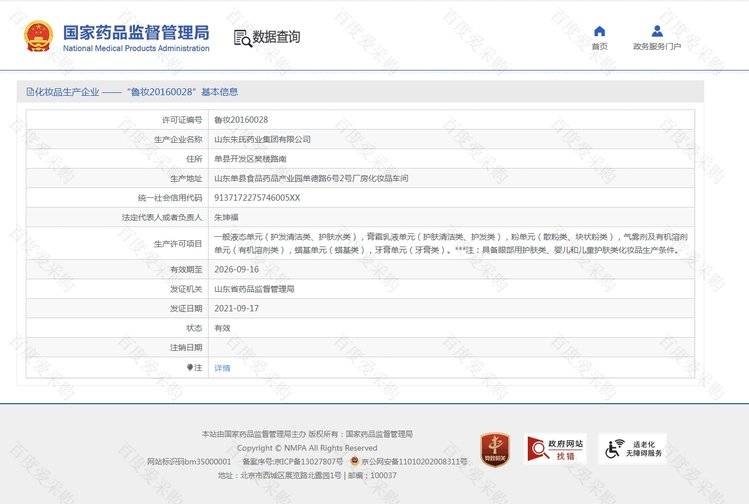This screenshot has width=749, height=504.
Task: Click the company name 山东朱氏药业集团有限公司
Action: point(262,139)
